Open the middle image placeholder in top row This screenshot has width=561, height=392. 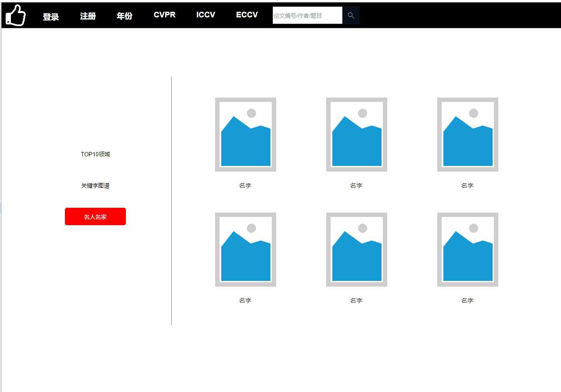point(357,135)
